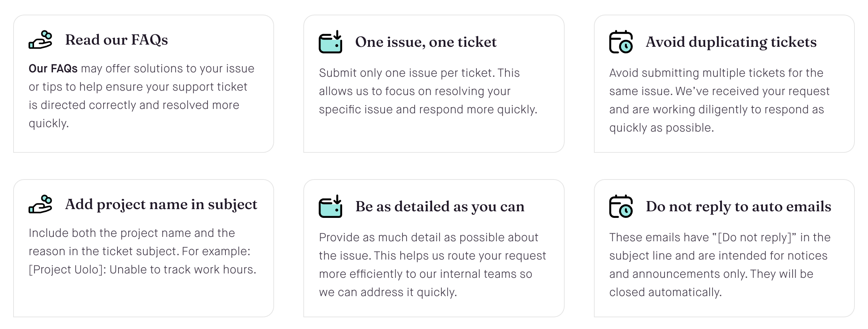Click the Provide as much detail paragraph
Screen dimensions: 868x329
(432, 265)
